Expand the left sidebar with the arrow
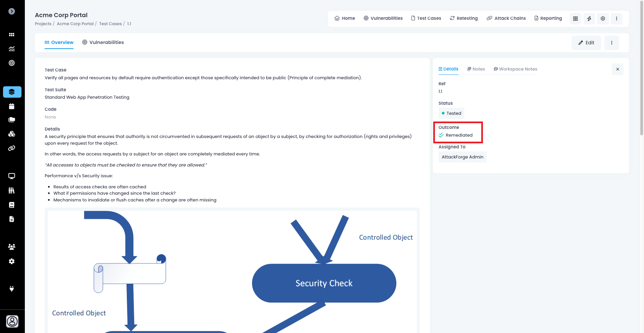This screenshot has width=644, height=333. (12, 11)
